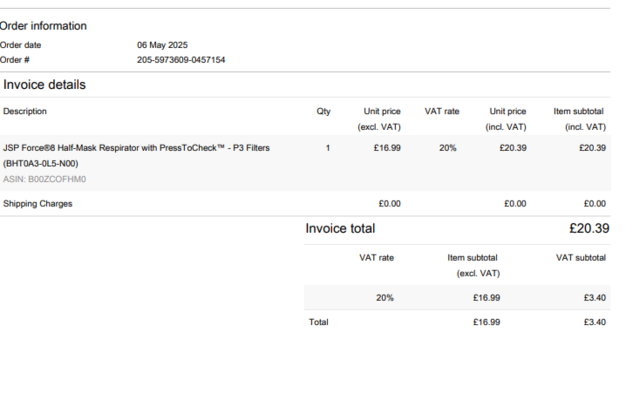The width and height of the screenshot is (626, 400).
Task: Click the 20% rate in VAT summary table
Action: (x=385, y=297)
